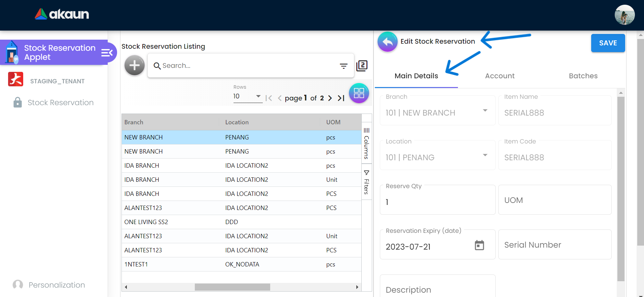The width and height of the screenshot is (644, 297).
Task: Click the Reserve Qty input field
Action: (x=437, y=202)
